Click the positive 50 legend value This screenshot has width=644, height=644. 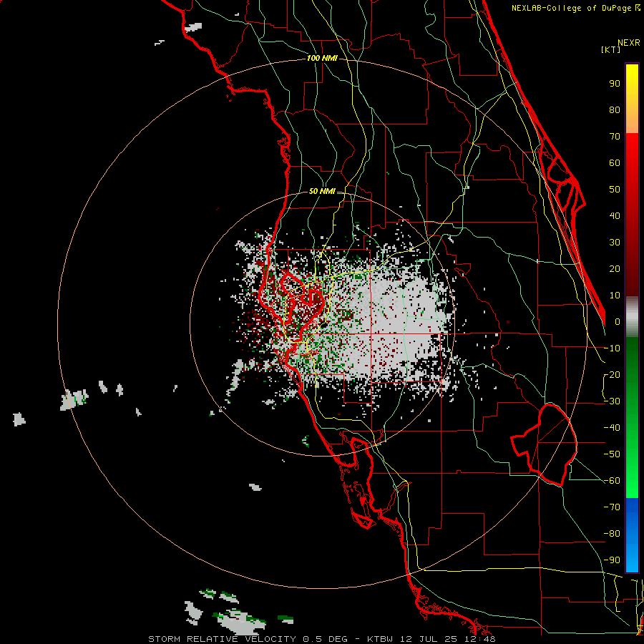click(615, 190)
